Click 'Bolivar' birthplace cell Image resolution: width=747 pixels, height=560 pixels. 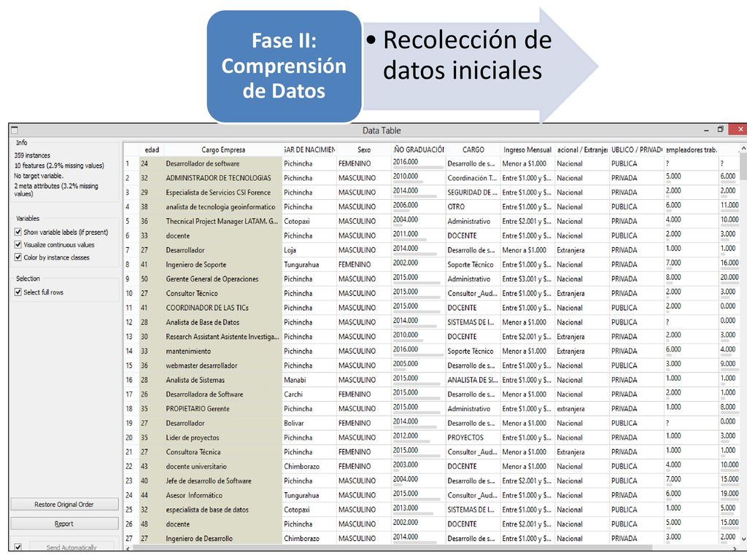point(309,424)
